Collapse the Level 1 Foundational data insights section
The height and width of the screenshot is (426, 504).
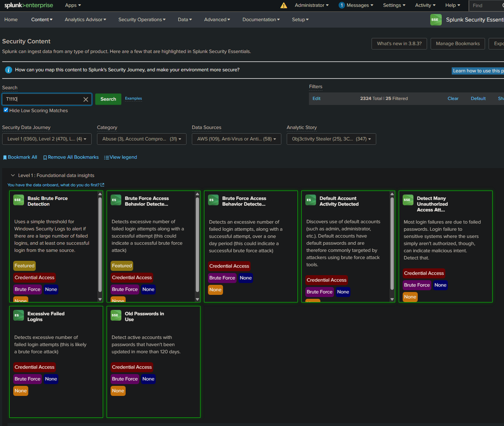pos(13,175)
